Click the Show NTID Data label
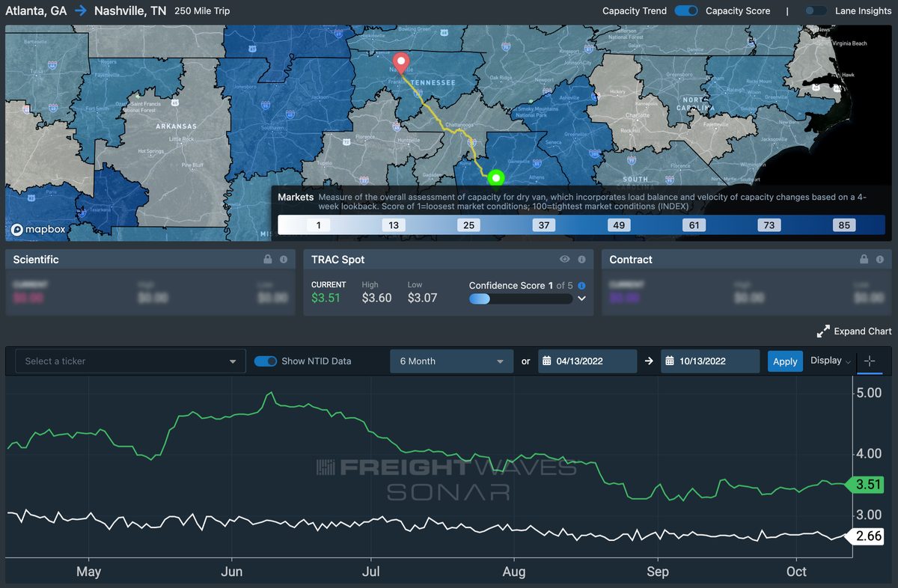This screenshot has width=898, height=588. (x=317, y=361)
